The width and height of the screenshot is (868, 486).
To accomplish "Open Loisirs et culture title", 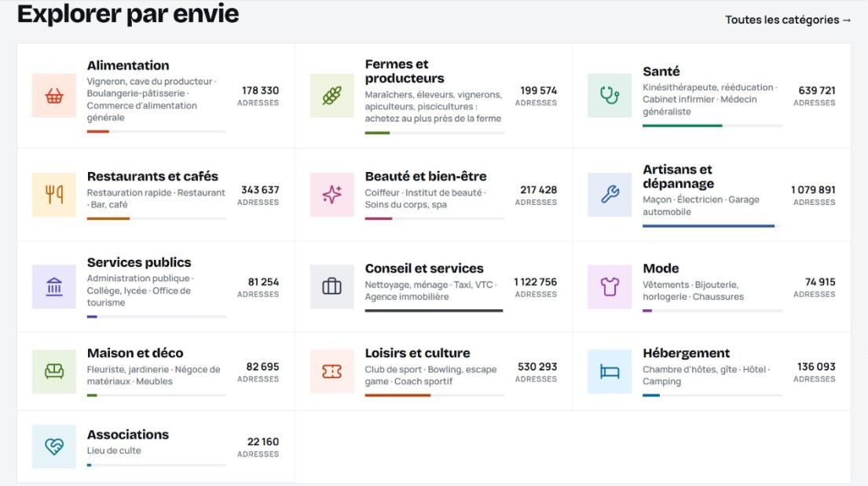I will point(417,353).
